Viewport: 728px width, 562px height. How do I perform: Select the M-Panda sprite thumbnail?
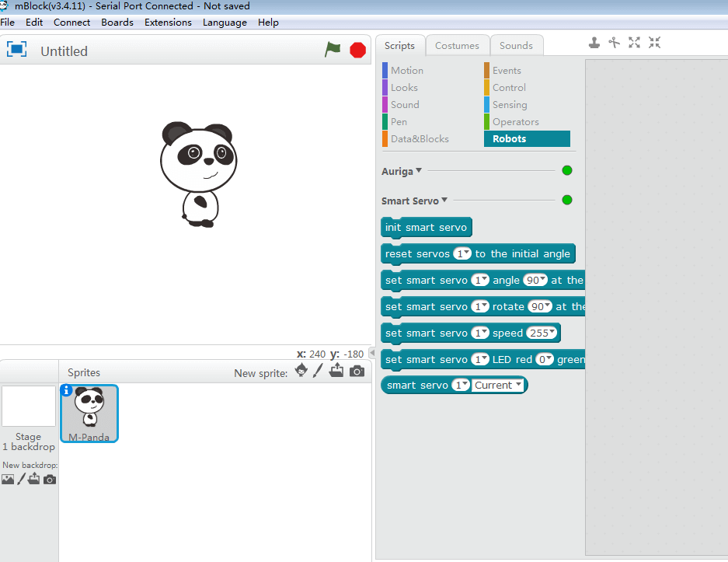(x=89, y=414)
